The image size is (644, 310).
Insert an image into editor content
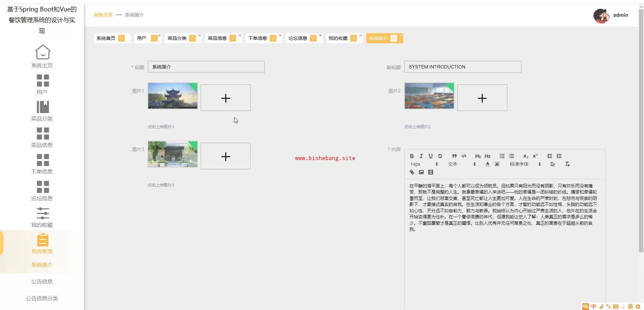click(x=421, y=172)
